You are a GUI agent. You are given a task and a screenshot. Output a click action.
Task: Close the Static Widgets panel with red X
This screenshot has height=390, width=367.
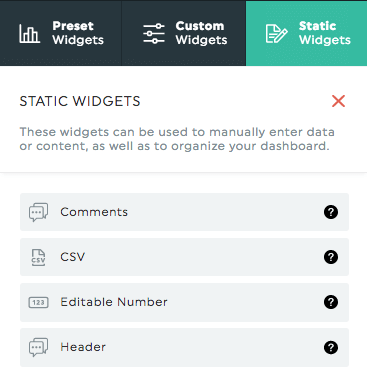point(338,101)
